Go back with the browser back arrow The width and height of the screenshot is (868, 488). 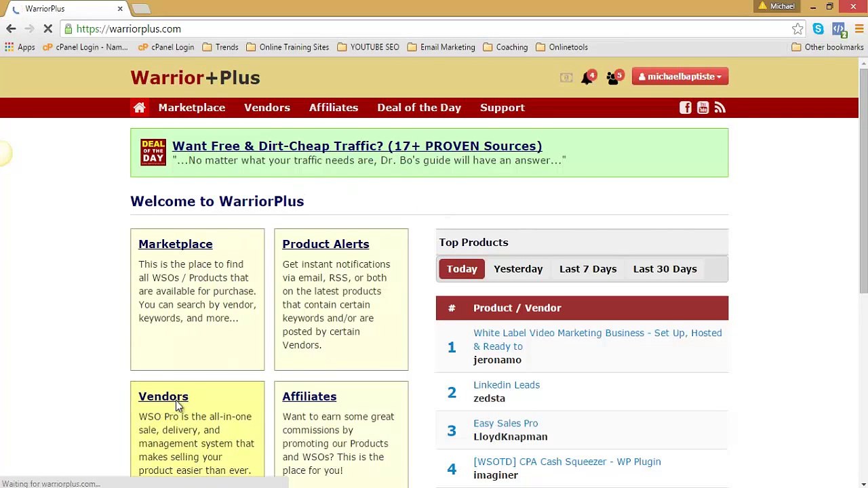coord(11,28)
